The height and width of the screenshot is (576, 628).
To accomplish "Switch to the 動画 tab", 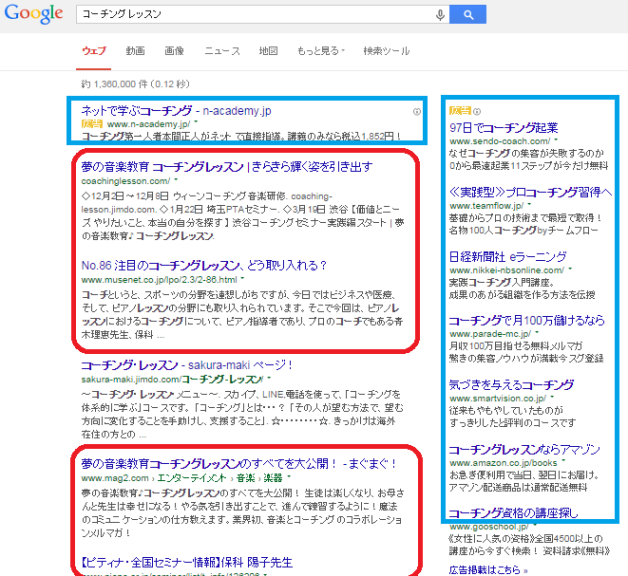I will click(x=135, y=51).
